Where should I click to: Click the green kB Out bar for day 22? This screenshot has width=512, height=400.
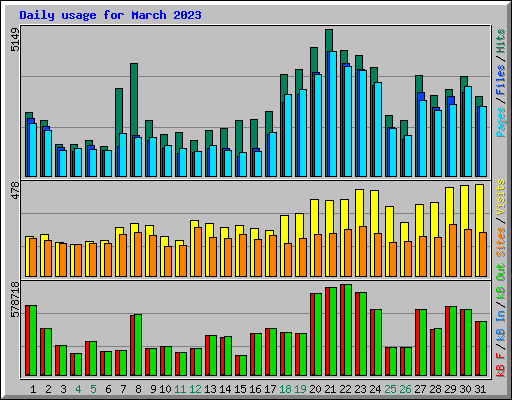click(x=348, y=330)
